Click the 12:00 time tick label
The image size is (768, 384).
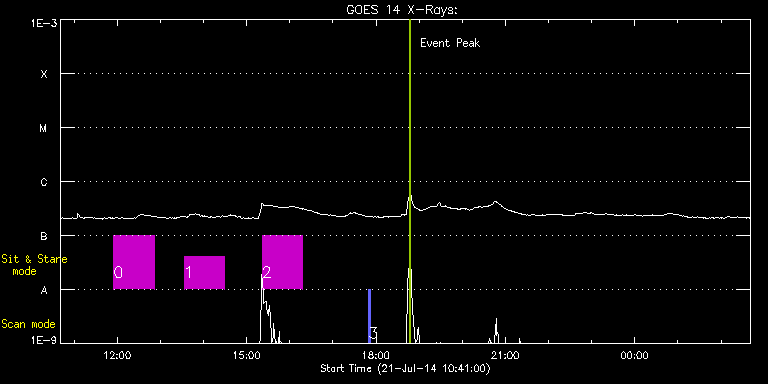[117, 356]
